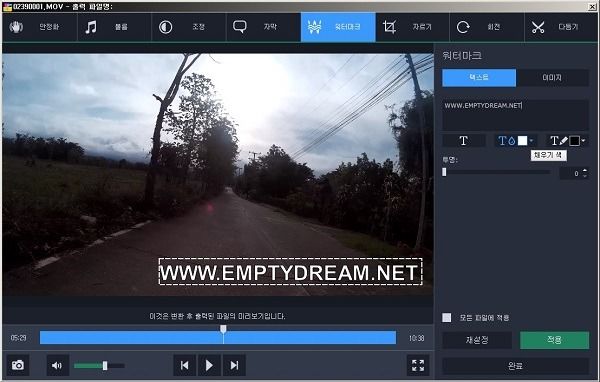Toggle fullscreen preview mode

418,366
